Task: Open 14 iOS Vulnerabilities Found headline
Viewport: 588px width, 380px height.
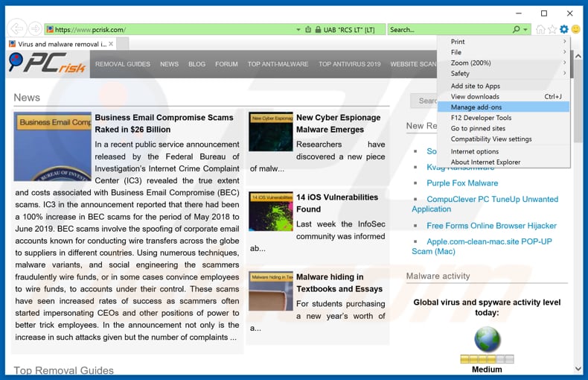Action: coord(337,203)
